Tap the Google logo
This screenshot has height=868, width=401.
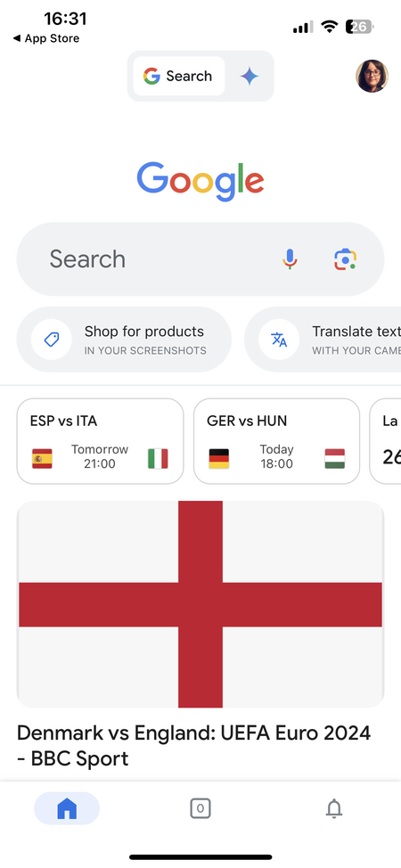click(200, 181)
